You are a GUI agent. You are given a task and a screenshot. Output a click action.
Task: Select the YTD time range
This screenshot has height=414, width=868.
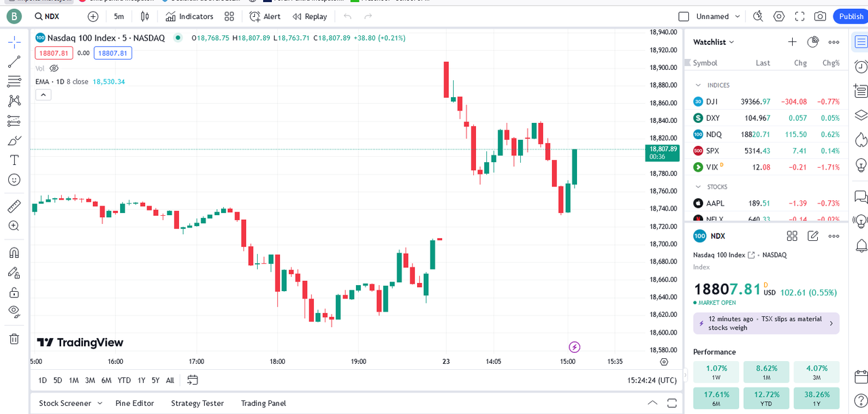point(124,380)
